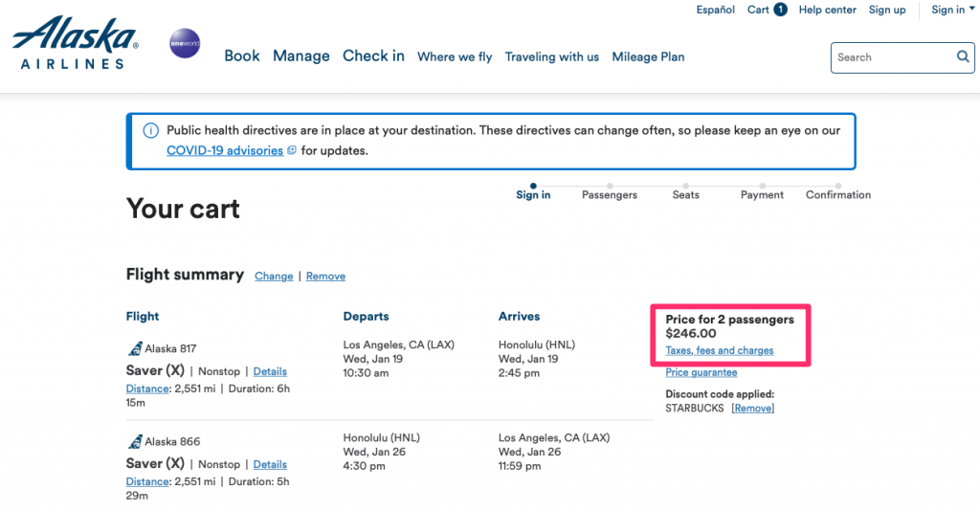
Task: Click into the Search input field
Action: 890,57
